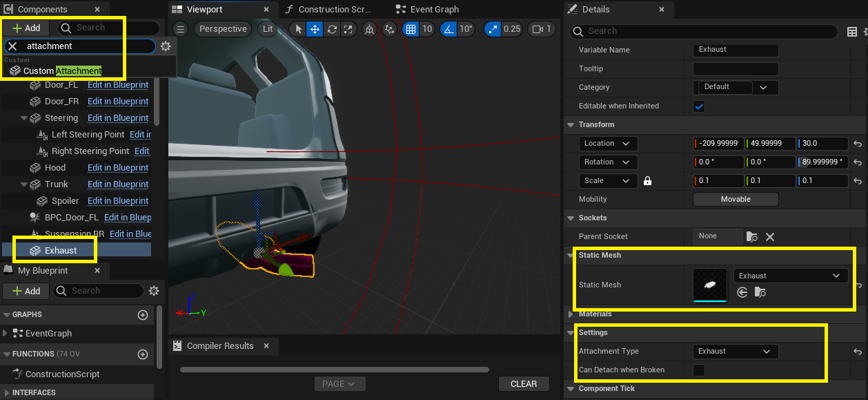This screenshot has width=868, height=400.
Task: Open the Construction Script tab
Action: (335, 10)
